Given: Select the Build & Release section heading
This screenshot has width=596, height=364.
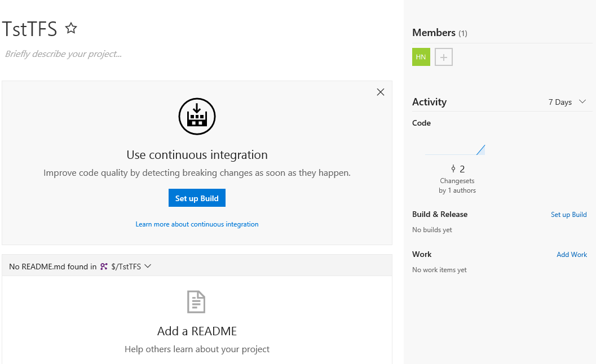Looking at the screenshot, I should [x=439, y=214].
